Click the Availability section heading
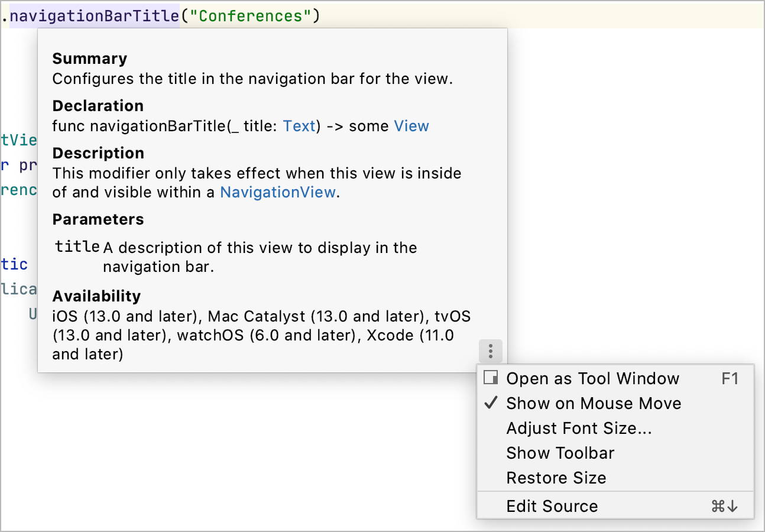765x532 pixels. click(x=96, y=296)
